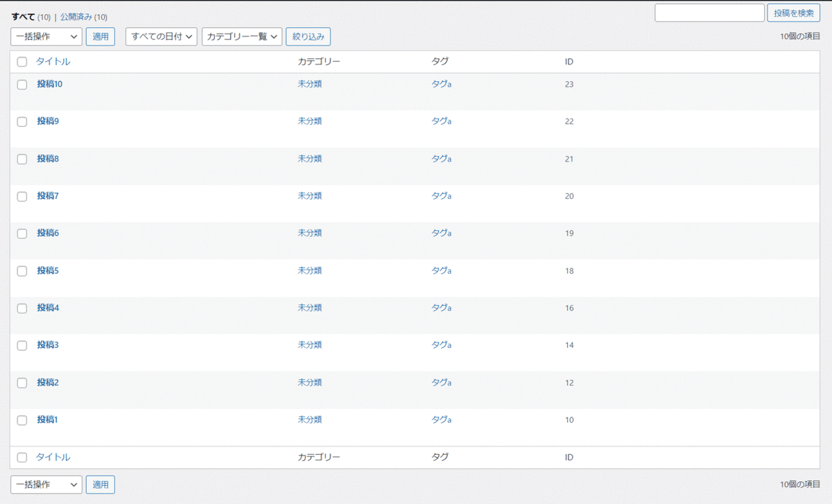Viewport: 832px width, 504px height.
Task: Click 未分類 category in 投稿3 row
Action: [310, 345]
